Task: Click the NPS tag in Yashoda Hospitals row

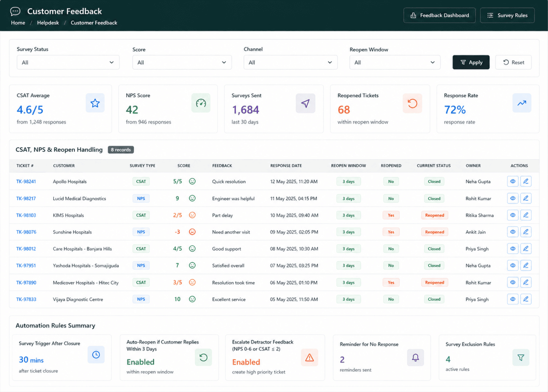Action: coord(141,265)
